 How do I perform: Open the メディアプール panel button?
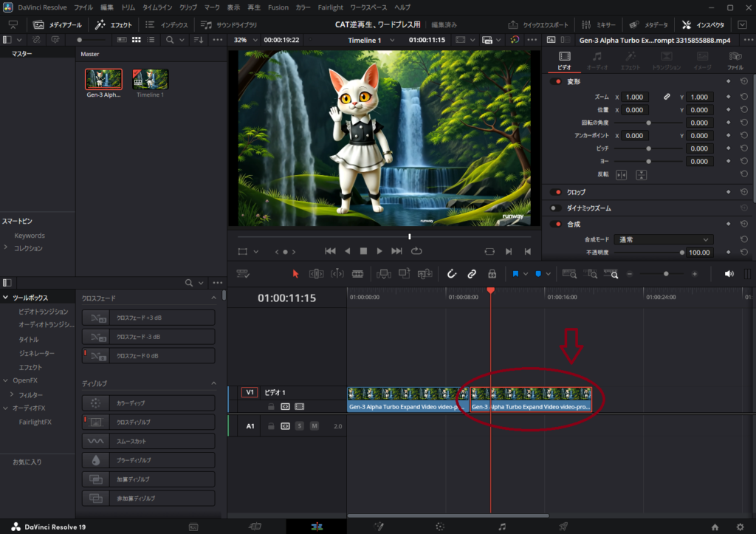[58, 24]
